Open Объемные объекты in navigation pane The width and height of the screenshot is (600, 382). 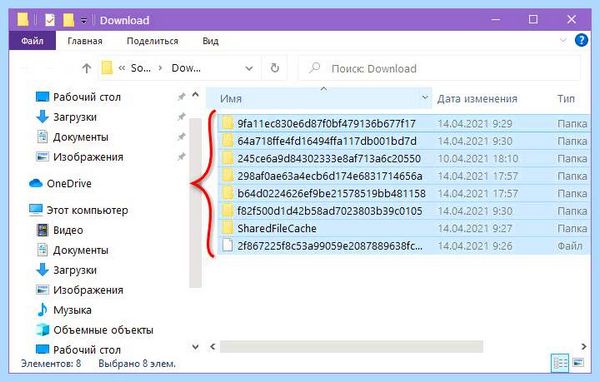click(103, 330)
